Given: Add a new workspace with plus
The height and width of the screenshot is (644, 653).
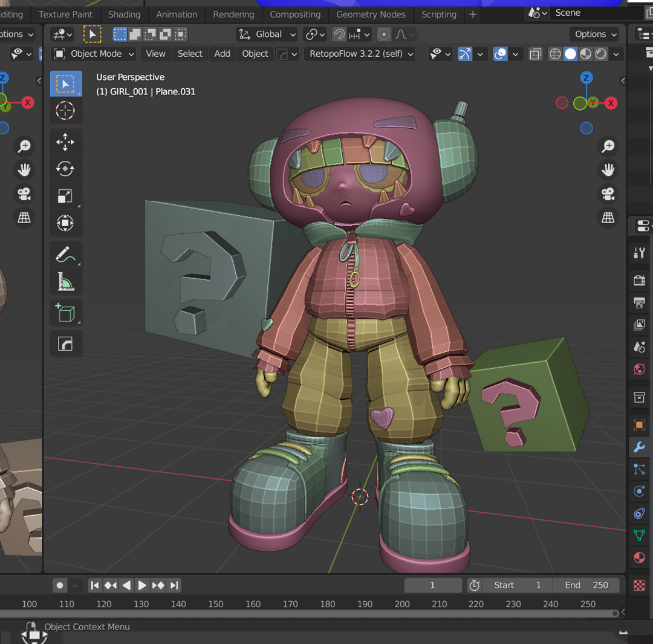Looking at the screenshot, I should pos(473,14).
